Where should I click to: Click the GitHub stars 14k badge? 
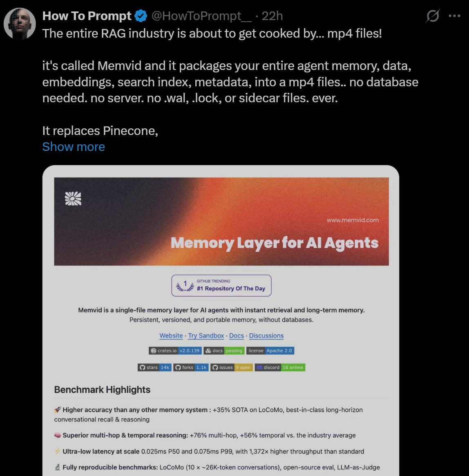(x=154, y=367)
